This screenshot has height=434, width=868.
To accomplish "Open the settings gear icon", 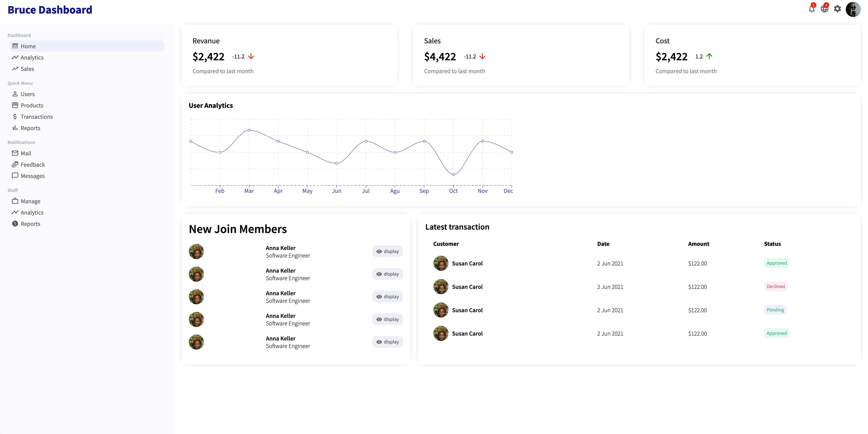I will coord(837,9).
